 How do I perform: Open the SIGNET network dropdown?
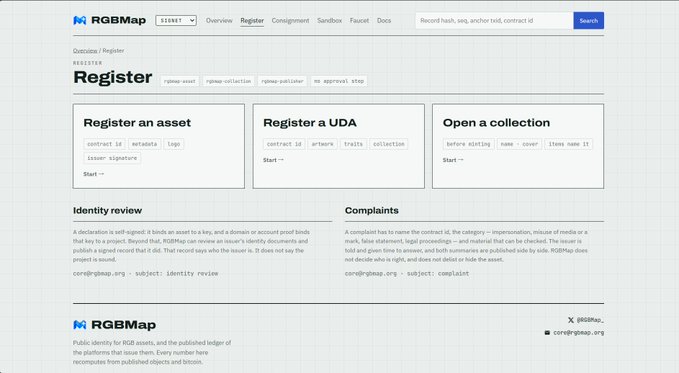click(176, 20)
